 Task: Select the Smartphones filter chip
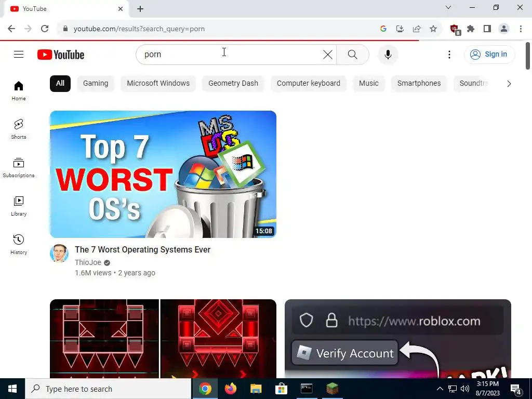pyautogui.click(x=419, y=84)
